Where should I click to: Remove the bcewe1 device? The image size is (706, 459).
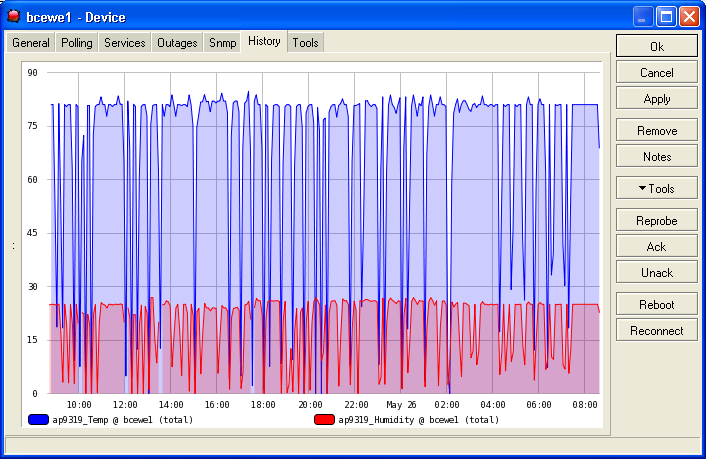point(656,131)
